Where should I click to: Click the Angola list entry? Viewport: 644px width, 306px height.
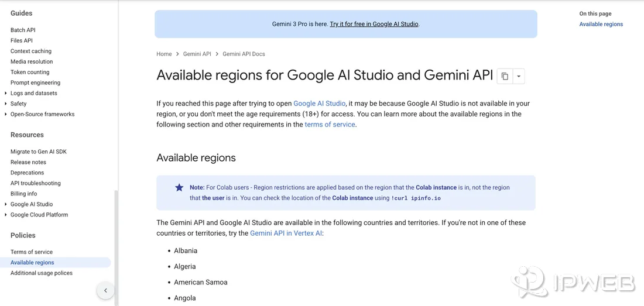click(185, 298)
